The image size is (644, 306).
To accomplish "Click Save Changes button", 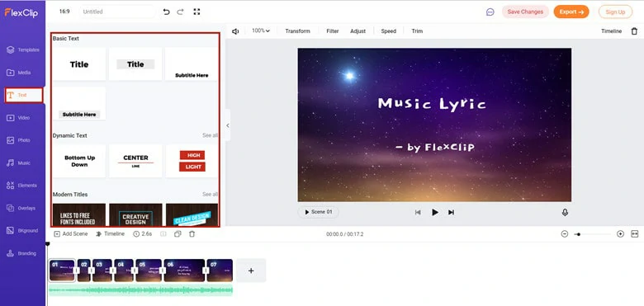I will pos(525,12).
